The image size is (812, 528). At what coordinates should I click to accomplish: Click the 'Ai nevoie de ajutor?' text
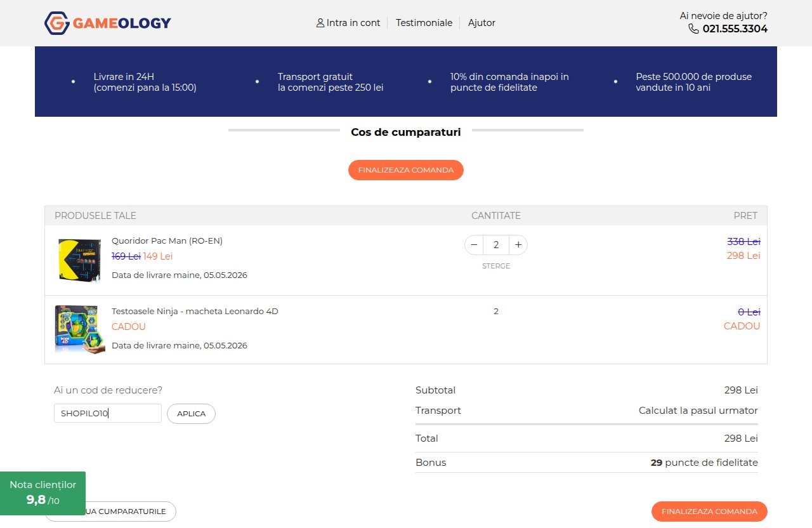[723, 15]
